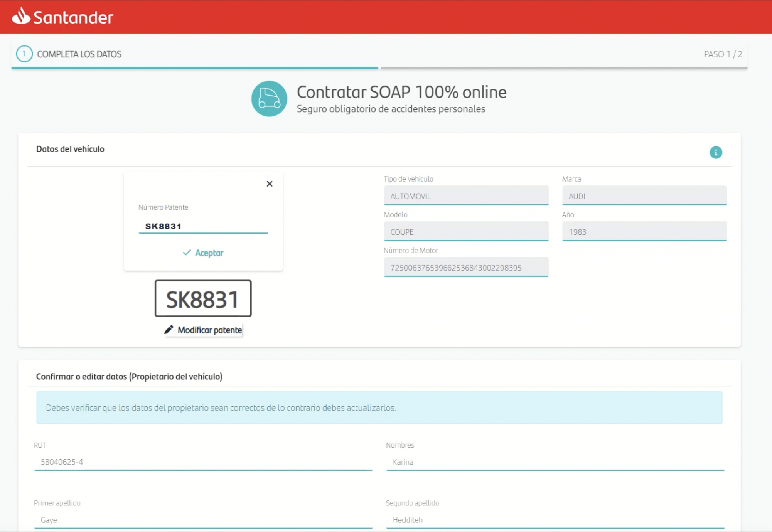772x532 pixels.
Task: Click the pencil icon beside Modificar patente
Action: coord(169,330)
